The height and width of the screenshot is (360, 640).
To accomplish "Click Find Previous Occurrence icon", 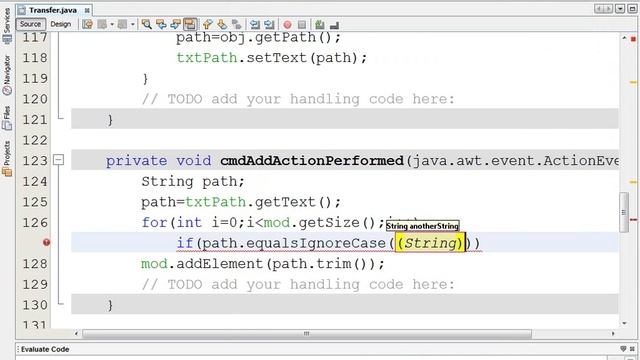I will 161,24.
